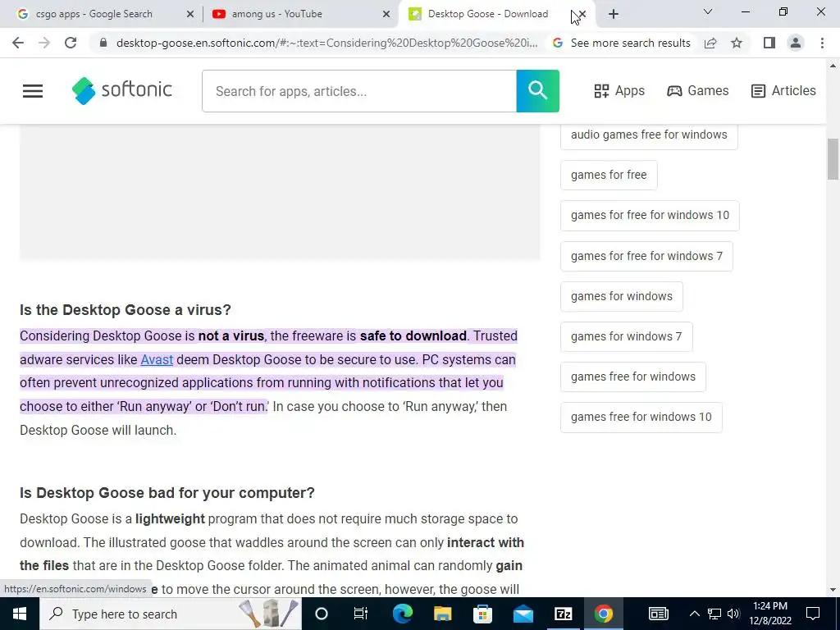Viewport: 840px width, 630px height.
Task: Open Cortana from the taskbar
Action: click(322, 614)
